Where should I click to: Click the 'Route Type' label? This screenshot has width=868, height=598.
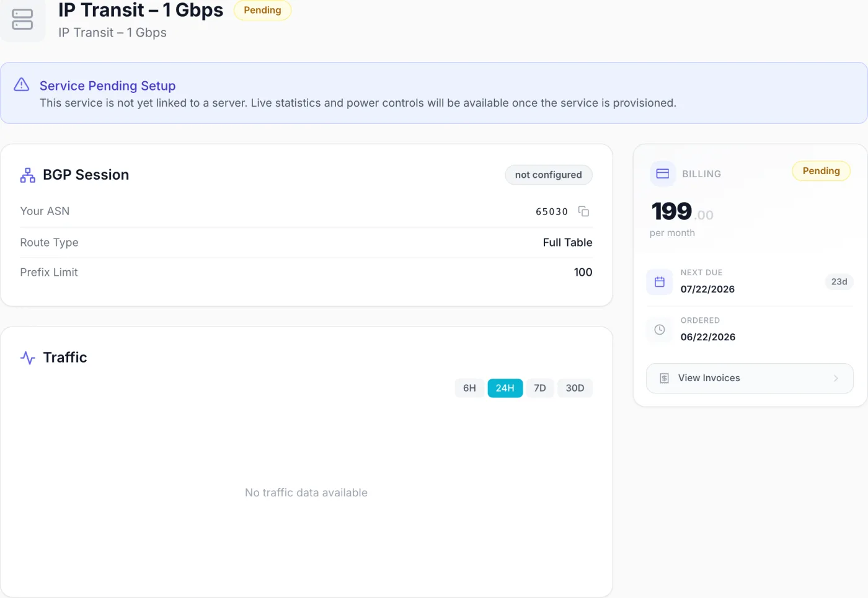[x=49, y=242]
